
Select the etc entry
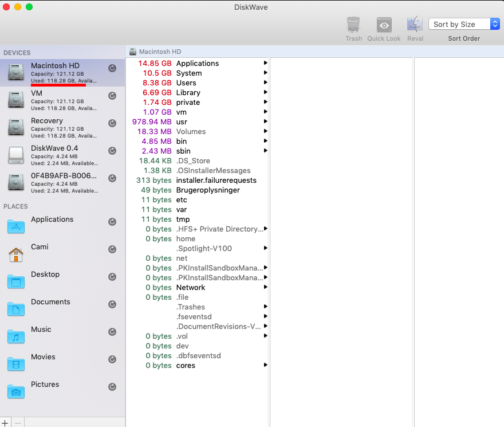(x=198, y=200)
